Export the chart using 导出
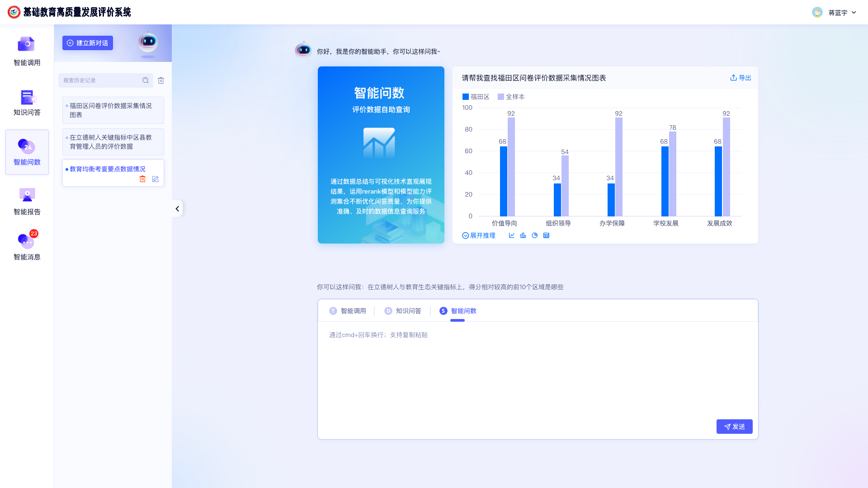Screen dimensions: 868x488 point(741,77)
